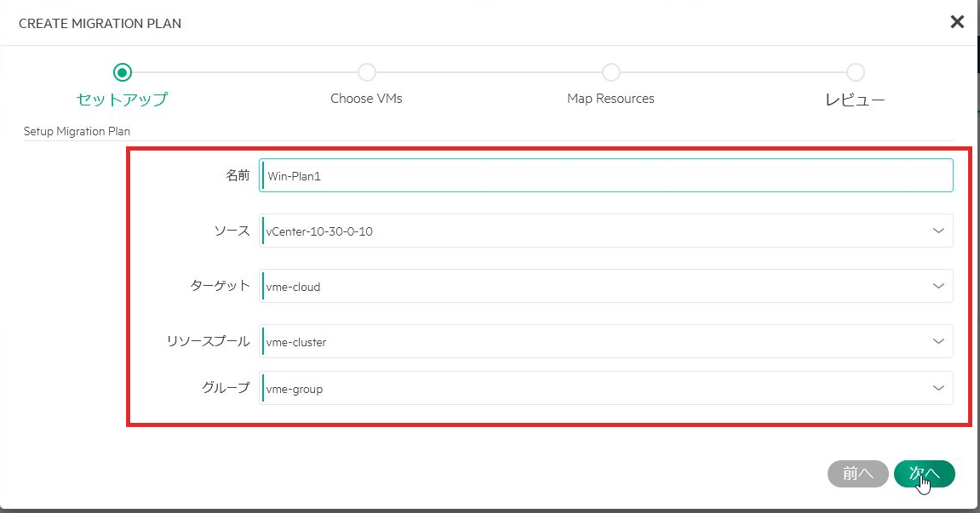Close the Create Migration Plan dialog
The image size is (980, 513).
pos(957,22)
